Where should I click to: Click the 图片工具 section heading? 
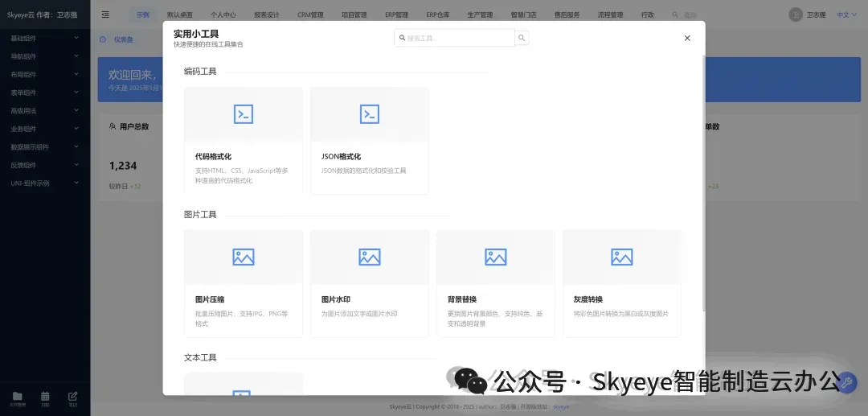(x=200, y=214)
